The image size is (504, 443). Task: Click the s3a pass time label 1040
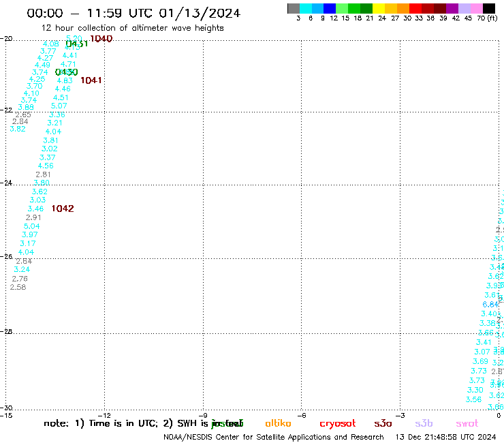pos(101,39)
